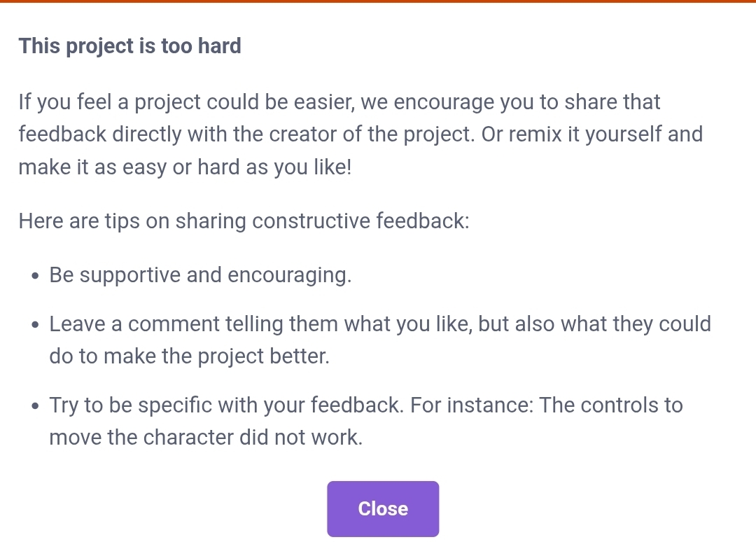The height and width of the screenshot is (556, 756).
Task: Click the bullet dot before 'Try to be specific'
Action: click(36, 406)
